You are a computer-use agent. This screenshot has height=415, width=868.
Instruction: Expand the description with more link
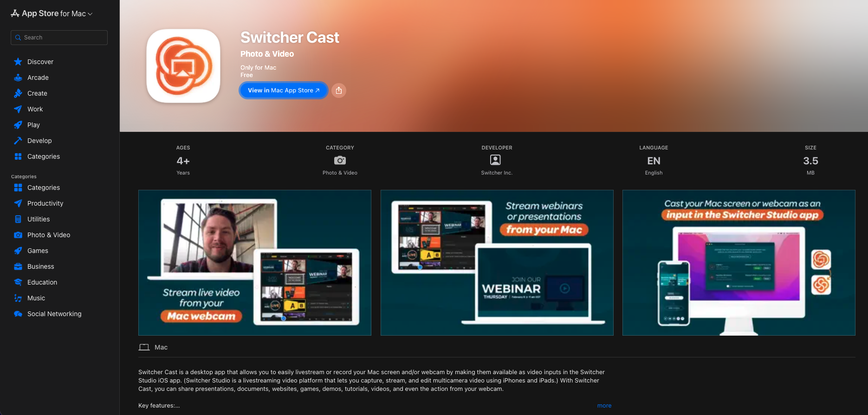point(604,406)
